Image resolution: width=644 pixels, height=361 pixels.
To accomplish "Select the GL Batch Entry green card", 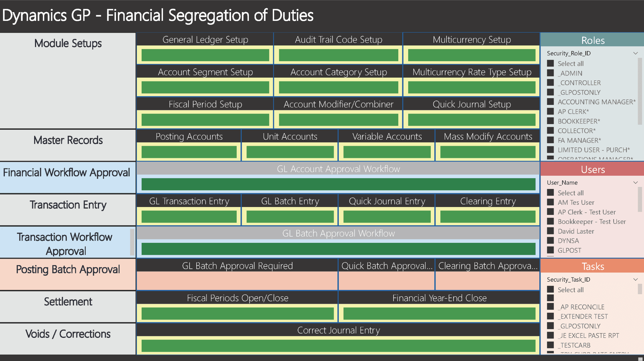I will click(290, 217).
